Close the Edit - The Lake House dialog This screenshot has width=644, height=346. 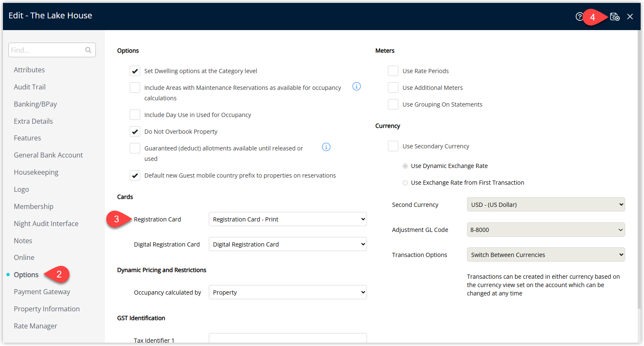coord(630,17)
